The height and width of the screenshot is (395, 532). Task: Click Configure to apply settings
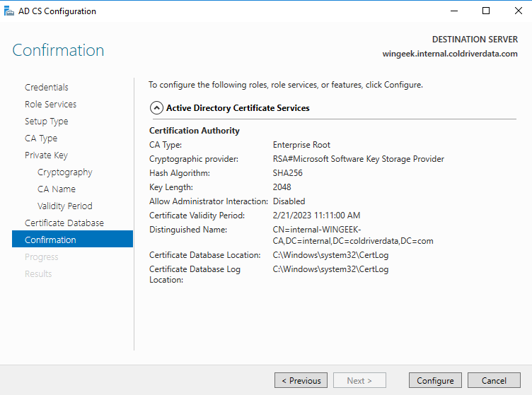pyautogui.click(x=435, y=380)
